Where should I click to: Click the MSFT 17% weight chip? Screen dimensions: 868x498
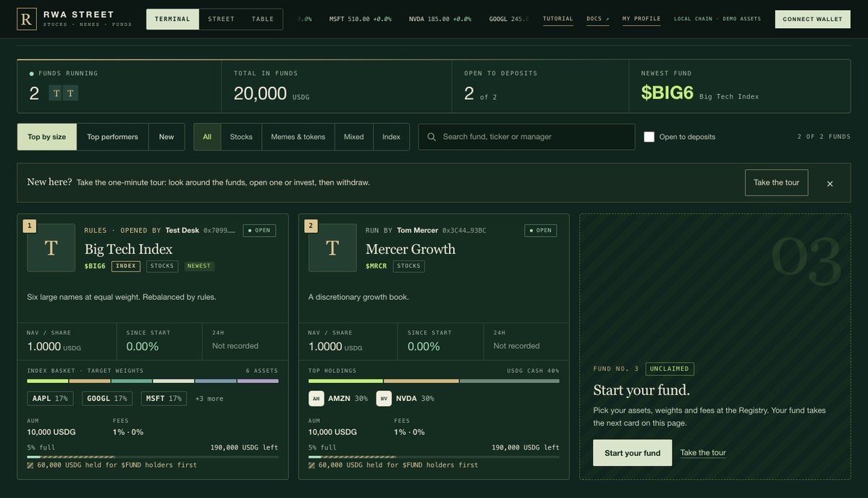click(164, 398)
